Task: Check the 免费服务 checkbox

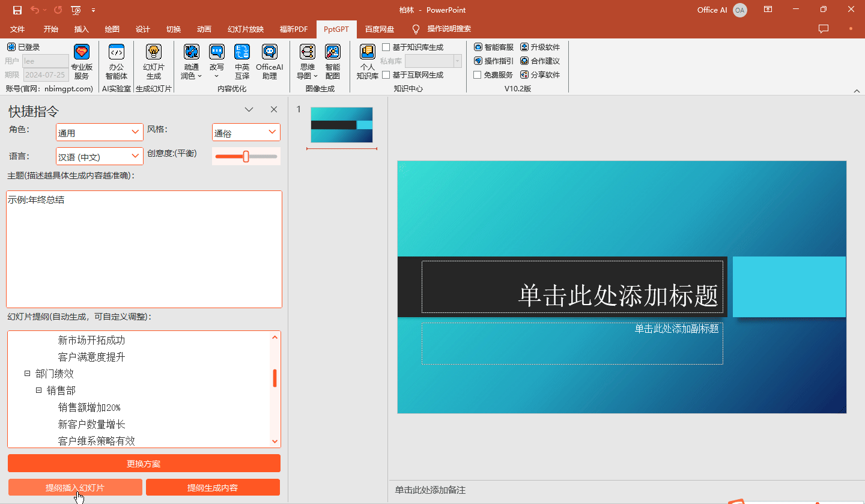Action: pyautogui.click(x=477, y=74)
